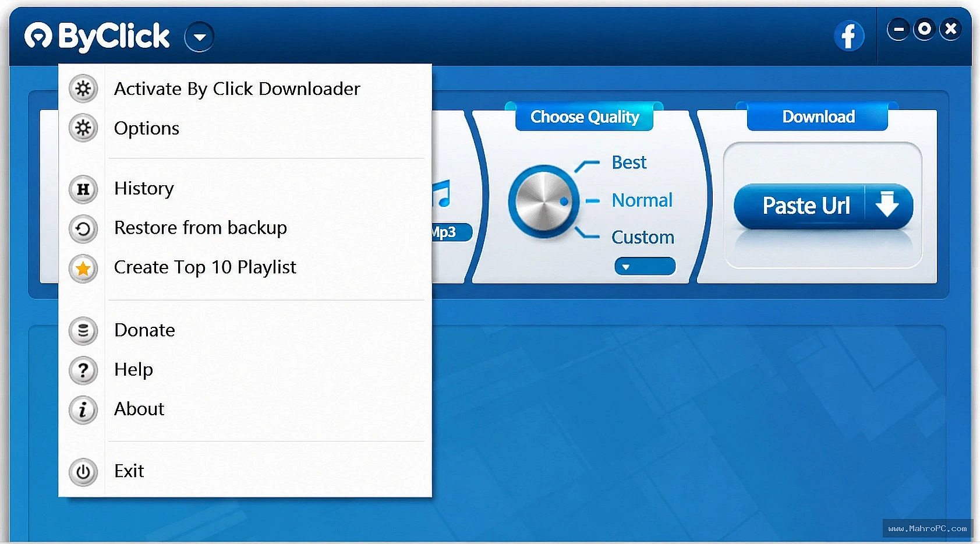Click the gear icon beside Activate By Click Downloader
This screenshot has height=544, width=980.
(83, 89)
